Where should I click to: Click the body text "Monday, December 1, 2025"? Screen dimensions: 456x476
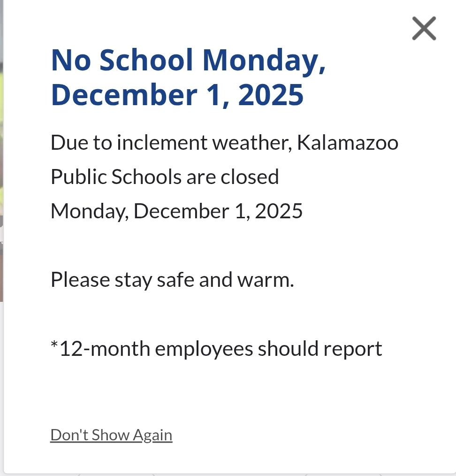coord(176,211)
